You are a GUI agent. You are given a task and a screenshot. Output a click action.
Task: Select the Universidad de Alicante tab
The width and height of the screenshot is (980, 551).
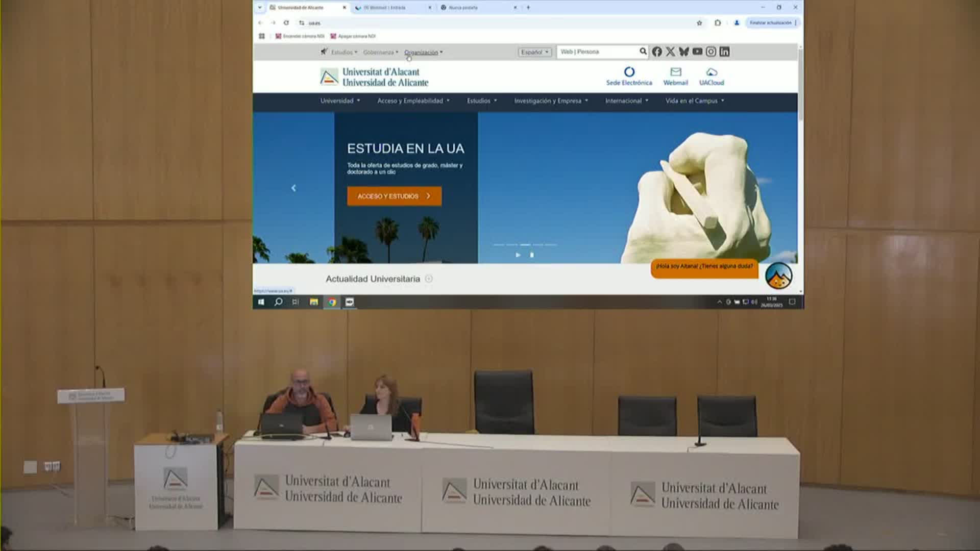point(308,8)
